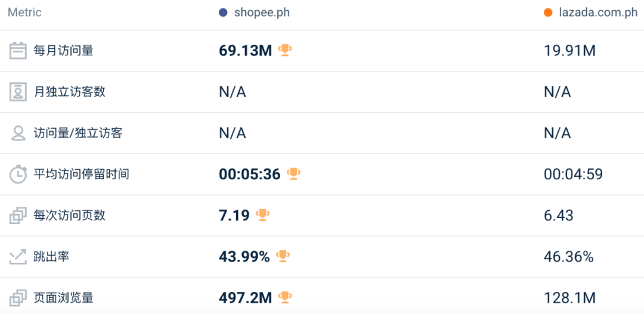This screenshot has width=644, height=314.
Task: Select the 每月访问量 metric label
Action: pyautogui.click(x=64, y=51)
